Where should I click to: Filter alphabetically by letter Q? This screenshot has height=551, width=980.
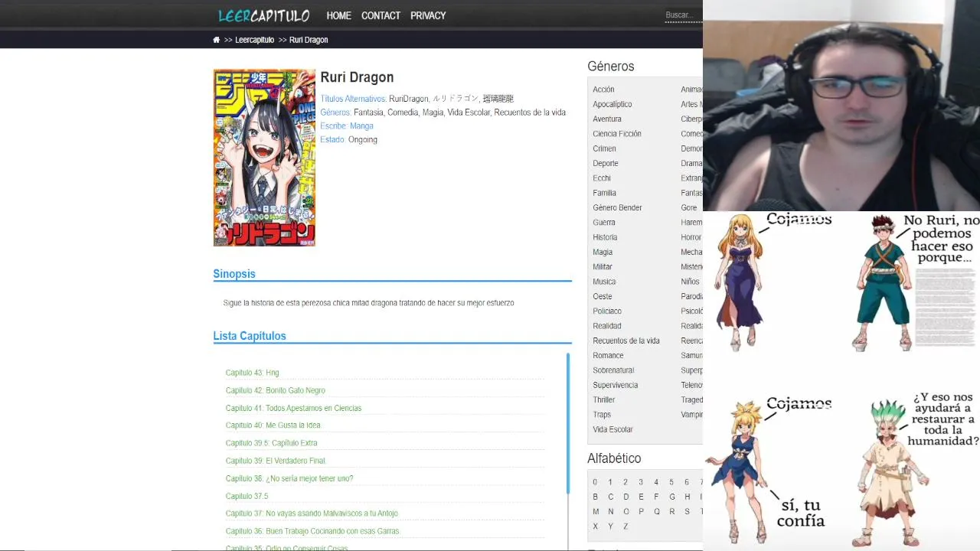tap(656, 512)
